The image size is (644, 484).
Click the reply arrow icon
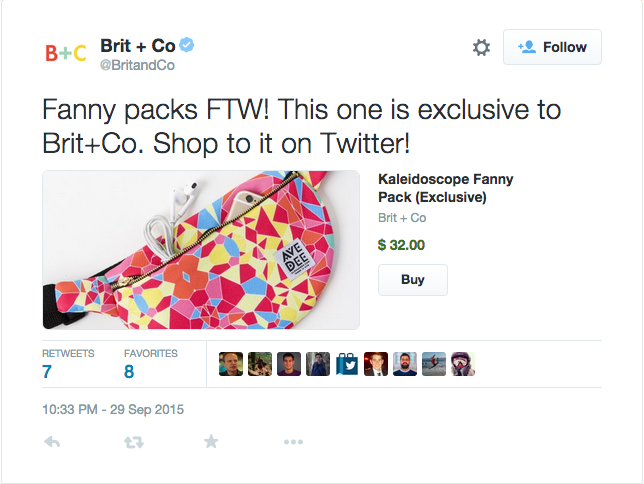pyautogui.click(x=53, y=442)
